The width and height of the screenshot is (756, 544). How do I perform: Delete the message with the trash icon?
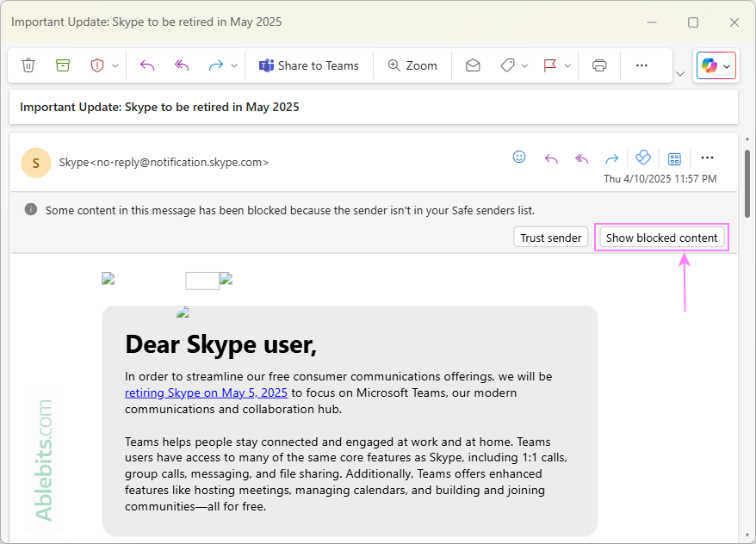click(x=28, y=65)
